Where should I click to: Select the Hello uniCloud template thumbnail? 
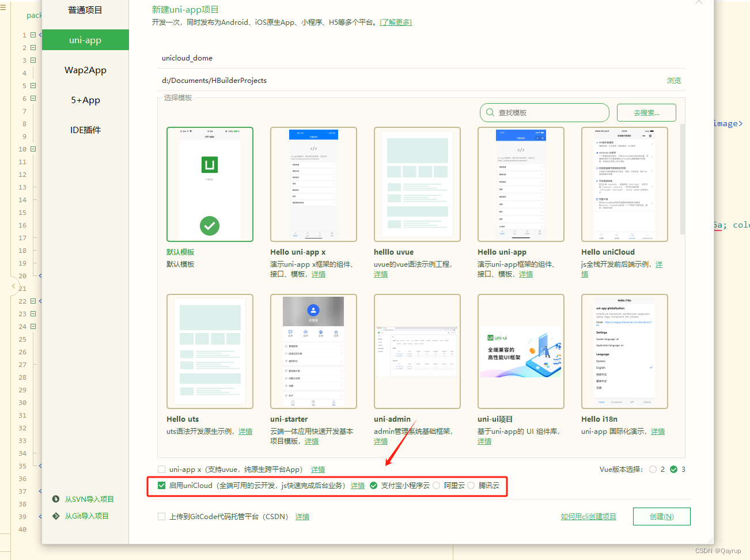tap(624, 184)
